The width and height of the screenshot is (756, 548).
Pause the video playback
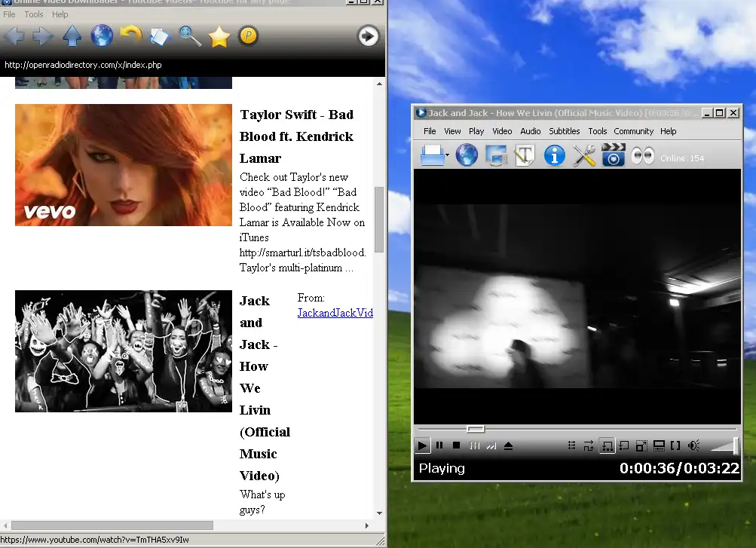pos(439,445)
